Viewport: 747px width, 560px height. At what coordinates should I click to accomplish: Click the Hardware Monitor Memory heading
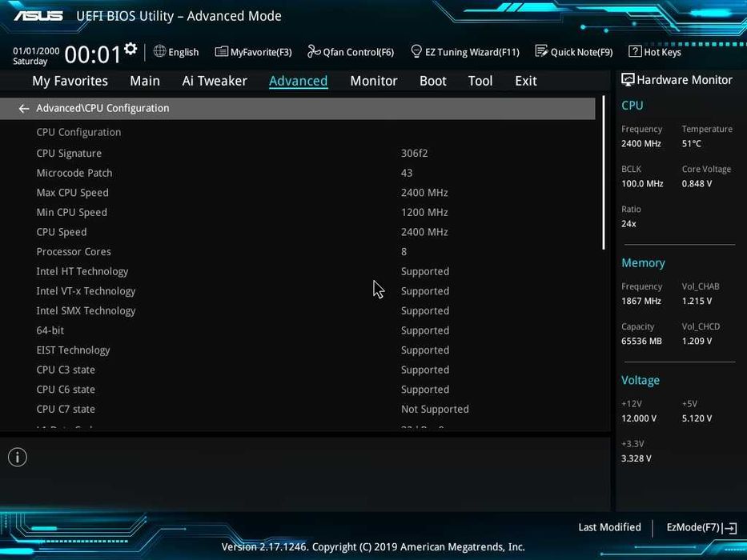[643, 263]
